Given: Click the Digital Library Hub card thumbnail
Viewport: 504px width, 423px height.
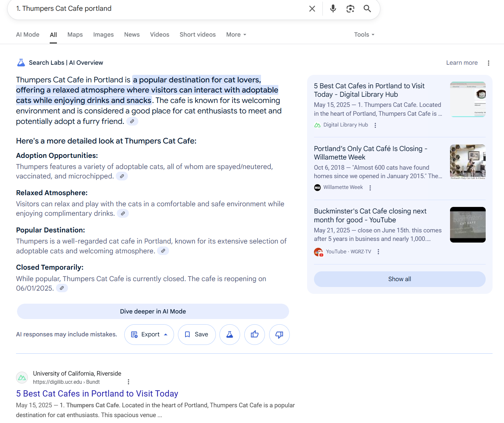Looking at the screenshot, I should [468, 99].
